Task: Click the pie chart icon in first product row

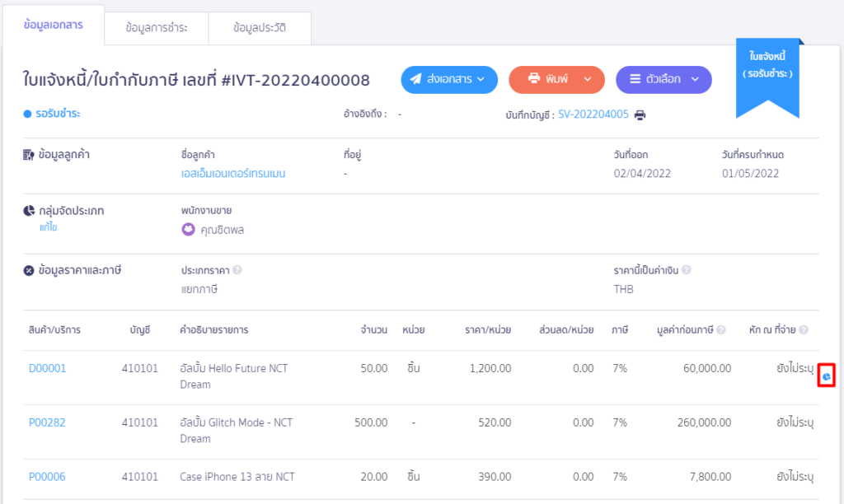Action: pos(827,376)
